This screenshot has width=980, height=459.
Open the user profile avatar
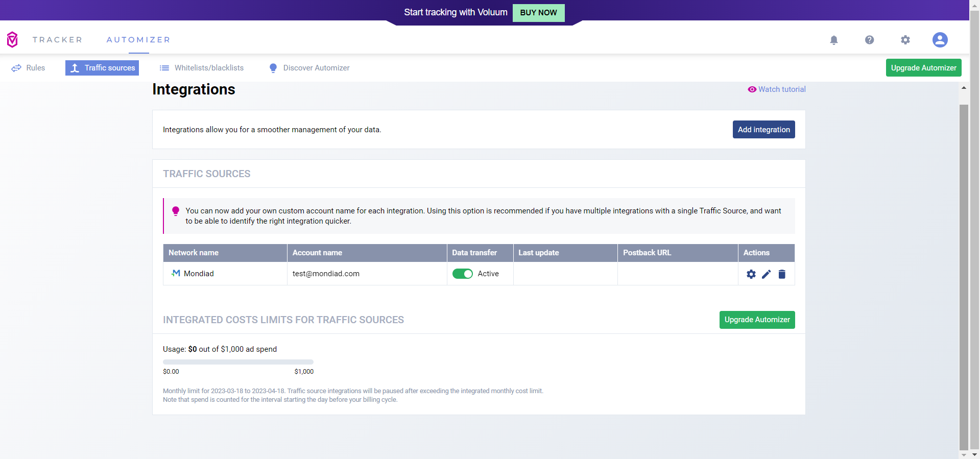point(940,40)
